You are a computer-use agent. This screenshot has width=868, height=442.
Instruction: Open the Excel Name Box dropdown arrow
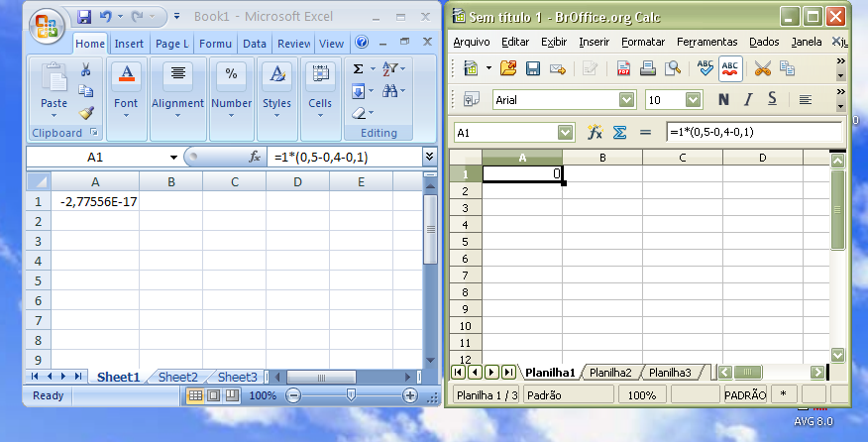[173, 158]
